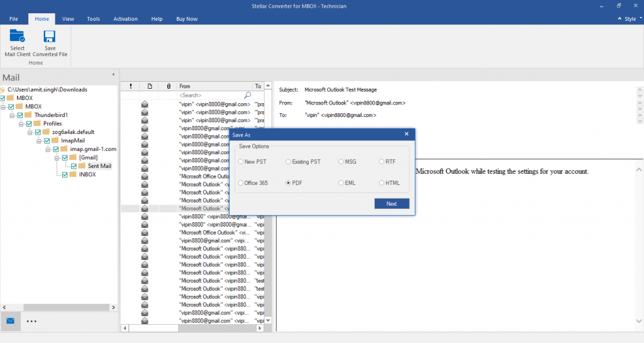Click the Mail view icon at bottom left
Viewport: 644px width, 343px height.
coord(10,321)
